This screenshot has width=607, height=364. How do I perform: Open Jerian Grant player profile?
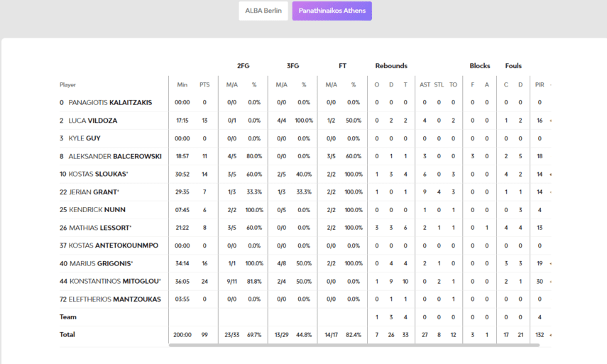click(x=93, y=192)
